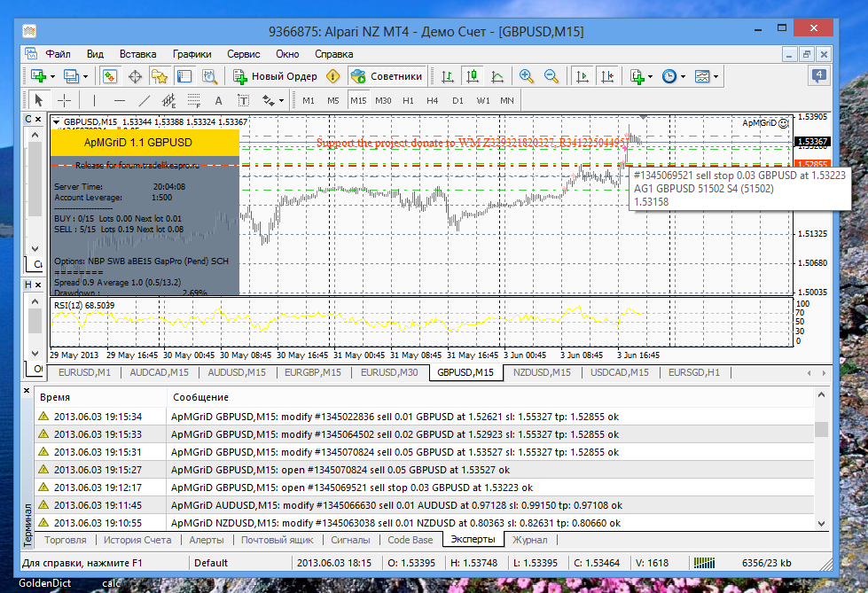Screen dimensions: 868x593
Task: Open the arrows objects dropdown
Action: [282, 101]
